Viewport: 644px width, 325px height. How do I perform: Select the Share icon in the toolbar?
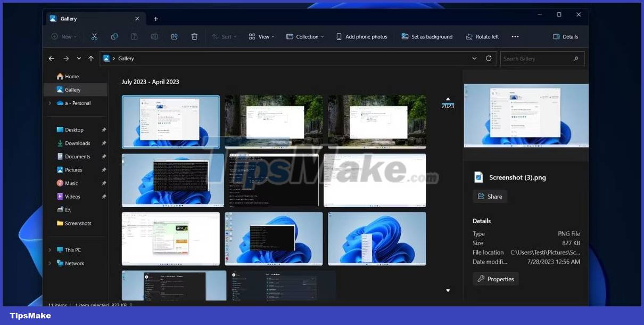(x=174, y=36)
